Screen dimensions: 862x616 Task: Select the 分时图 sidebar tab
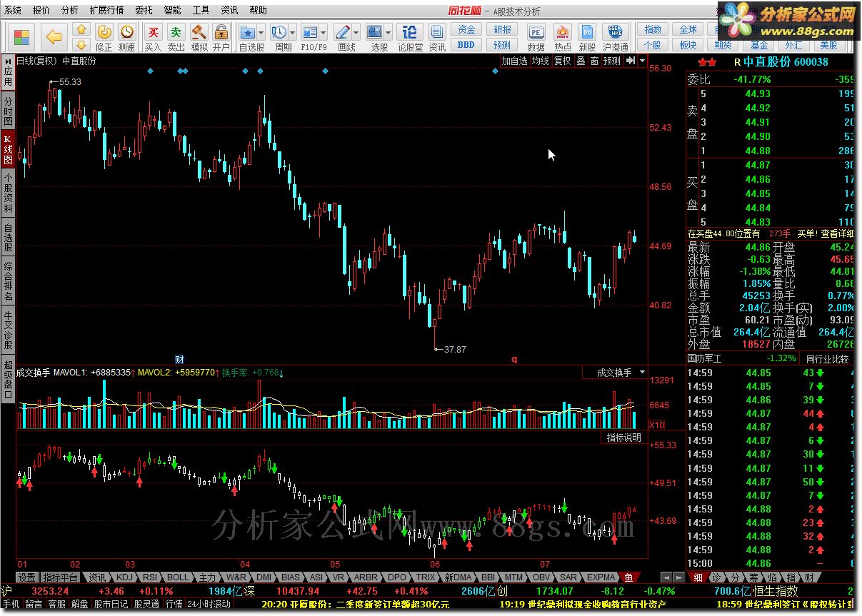tap(8, 111)
